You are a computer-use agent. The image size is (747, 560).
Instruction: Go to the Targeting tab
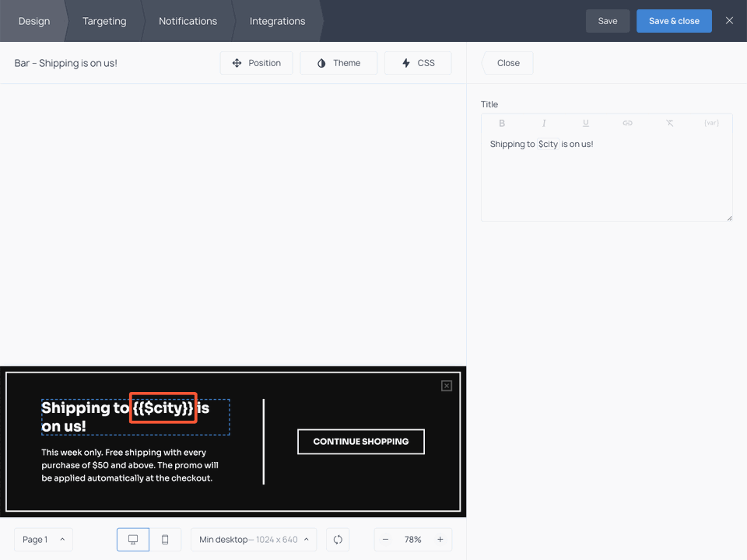coord(104,21)
